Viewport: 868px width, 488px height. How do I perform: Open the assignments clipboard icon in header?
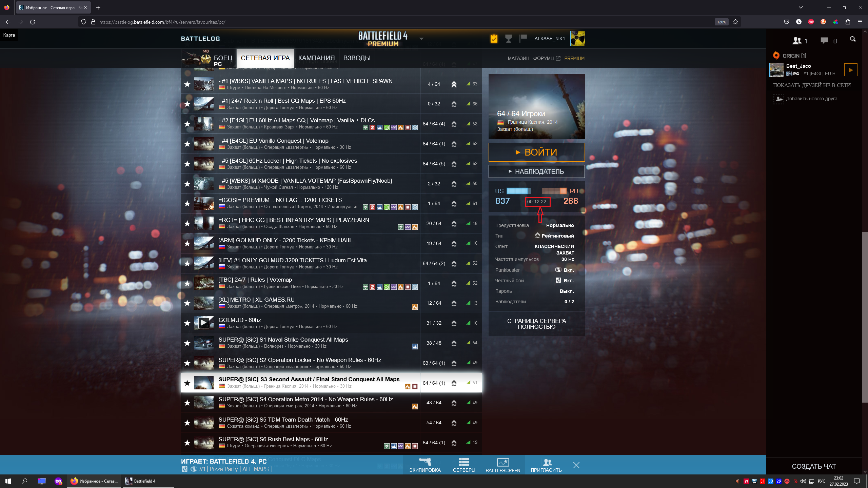[x=494, y=39]
